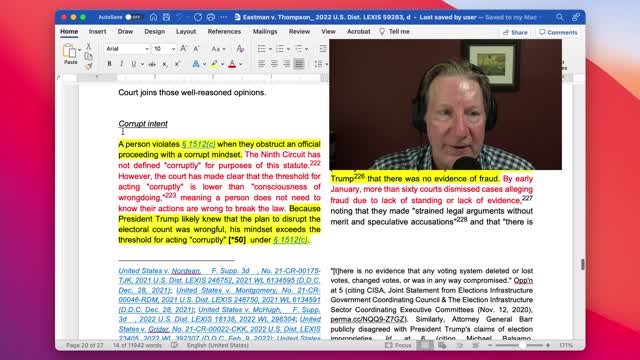Click the Share button
Viewport: 640px width, 360px height.
point(515,32)
